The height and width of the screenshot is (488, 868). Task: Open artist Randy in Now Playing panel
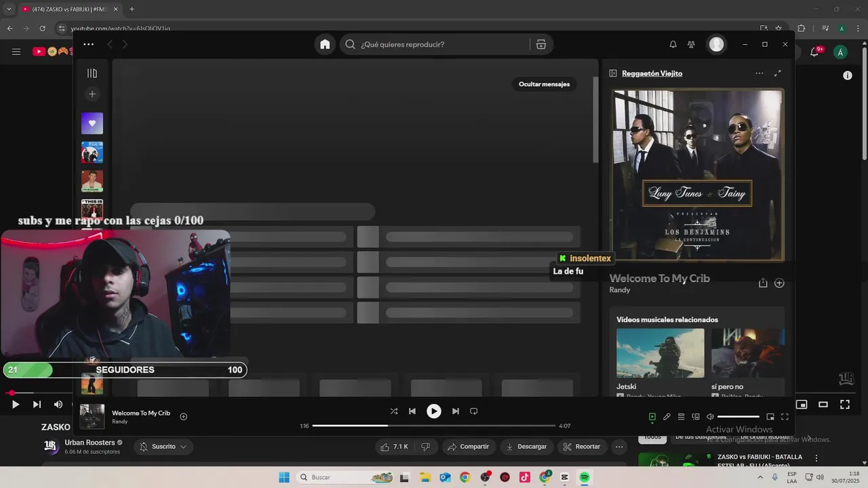[620, 290]
